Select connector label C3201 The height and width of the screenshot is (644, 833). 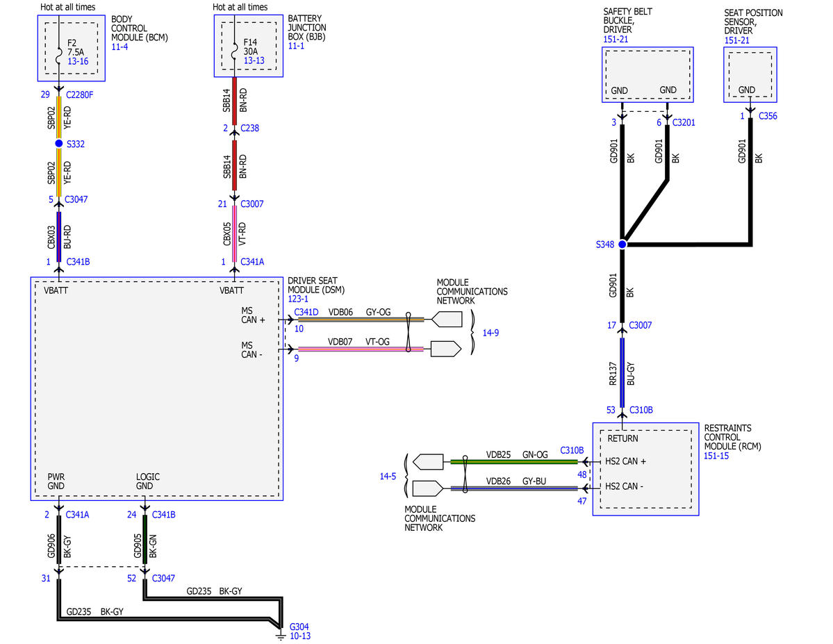point(684,123)
